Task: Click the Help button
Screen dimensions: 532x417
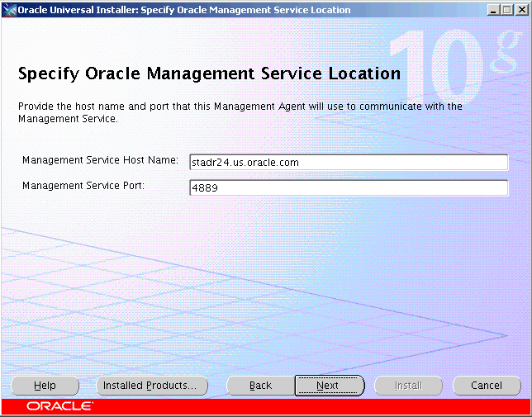Action: tap(45, 386)
